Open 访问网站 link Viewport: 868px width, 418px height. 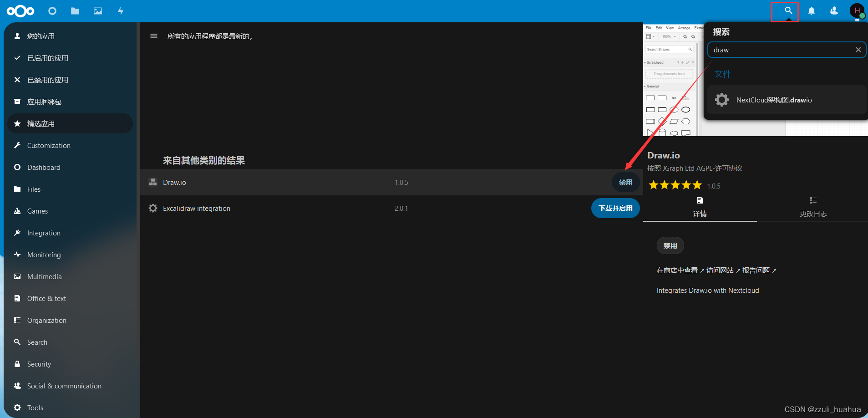tap(723, 270)
